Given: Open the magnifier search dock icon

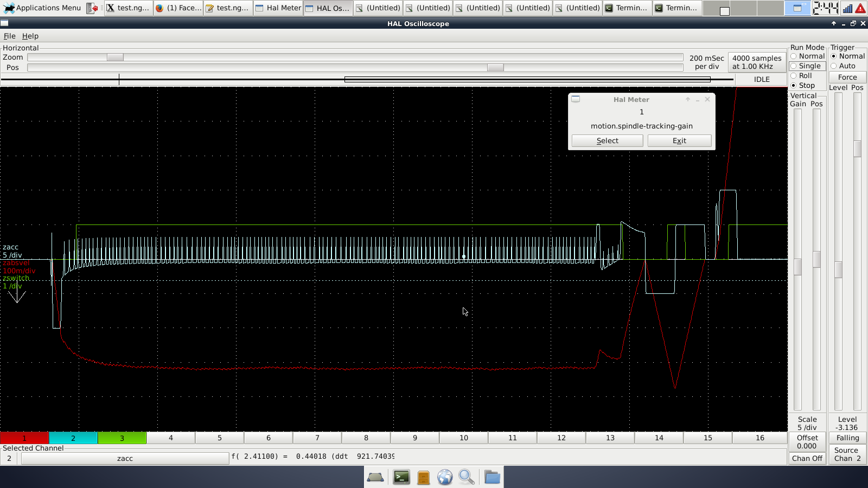Looking at the screenshot, I should click(467, 477).
